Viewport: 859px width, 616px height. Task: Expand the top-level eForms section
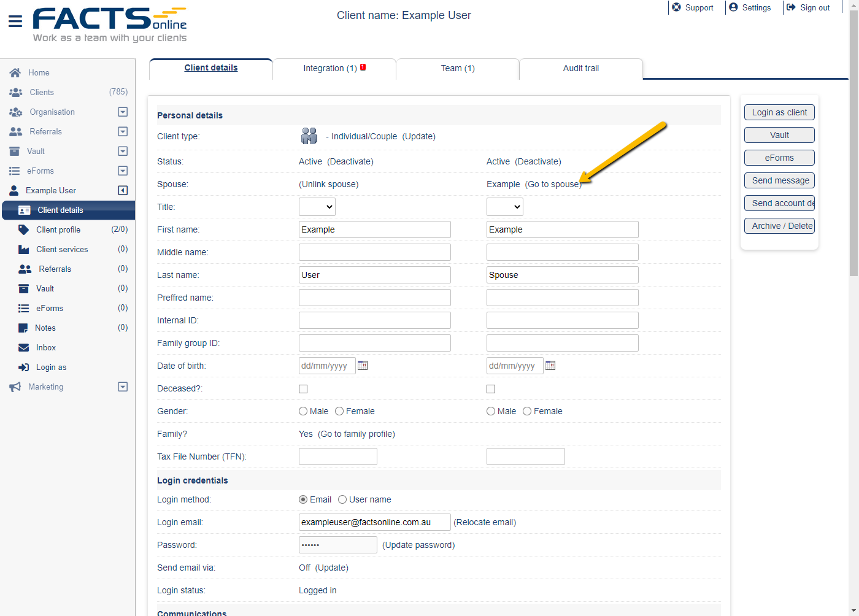(x=123, y=171)
